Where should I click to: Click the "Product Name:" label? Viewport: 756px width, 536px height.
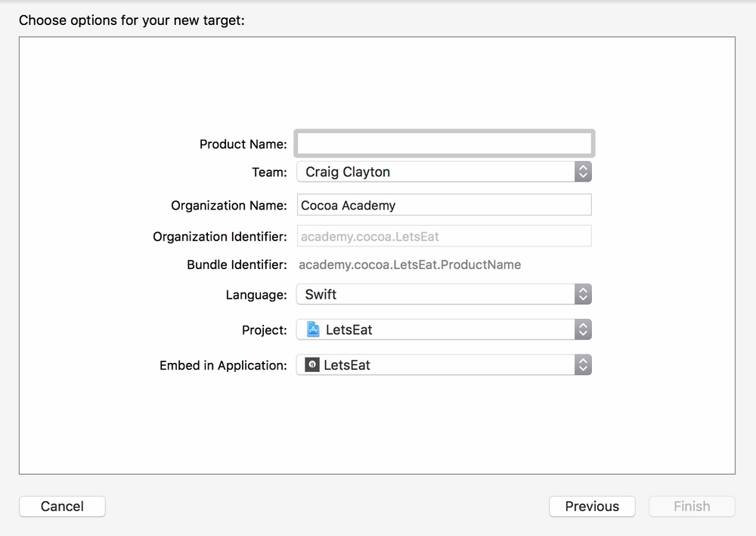pyautogui.click(x=243, y=144)
